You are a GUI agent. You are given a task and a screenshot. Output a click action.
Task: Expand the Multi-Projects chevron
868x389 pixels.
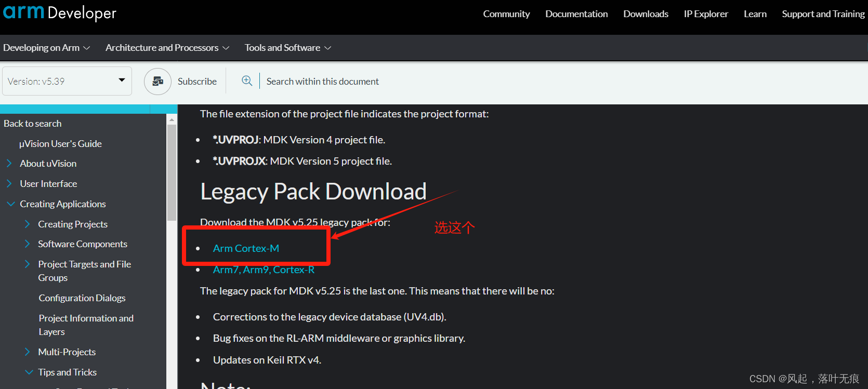pos(27,352)
